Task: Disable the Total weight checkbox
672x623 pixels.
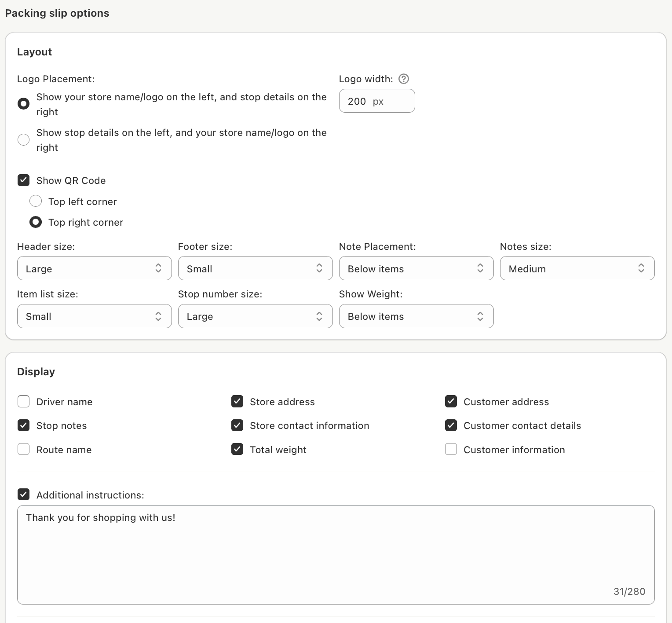Action: click(x=237, y=450)
